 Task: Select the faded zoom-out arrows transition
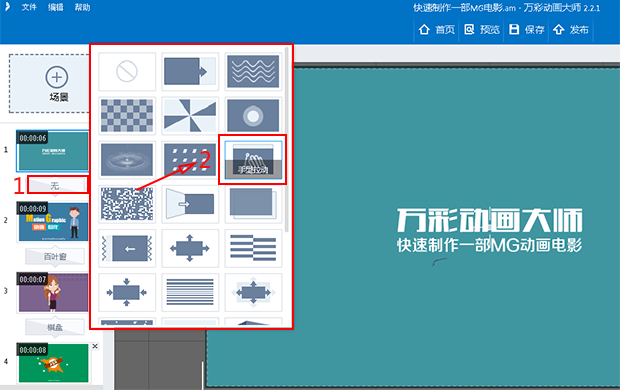tap(253, 293)
